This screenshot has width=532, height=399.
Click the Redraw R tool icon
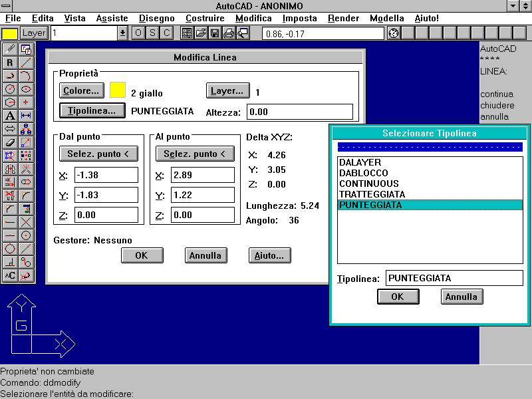tap(10, 63)
